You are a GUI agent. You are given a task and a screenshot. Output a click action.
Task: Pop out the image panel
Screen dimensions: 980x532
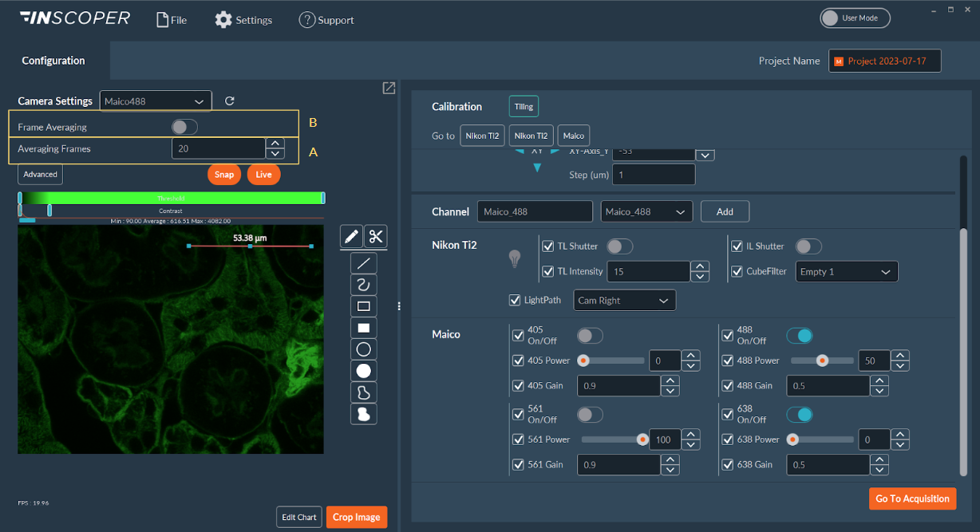pos(389,89)
